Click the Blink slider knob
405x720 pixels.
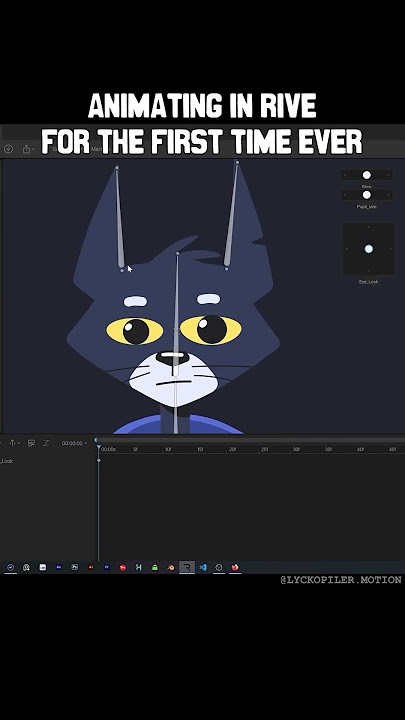[366, 175]
